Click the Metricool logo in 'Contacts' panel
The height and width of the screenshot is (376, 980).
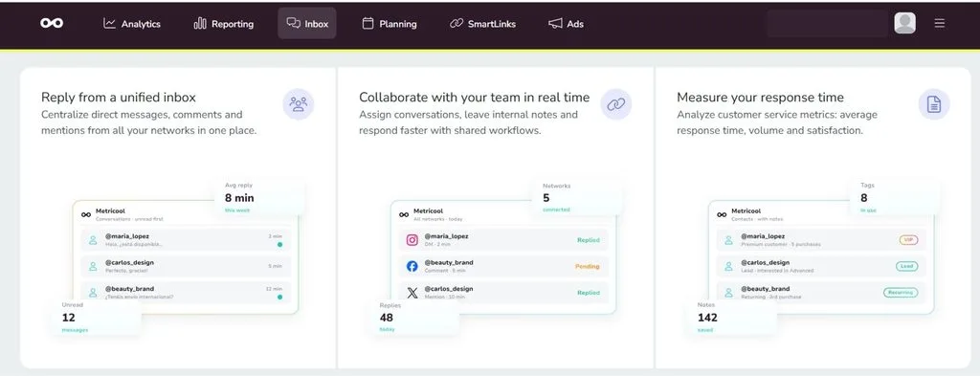coord(722,214)
